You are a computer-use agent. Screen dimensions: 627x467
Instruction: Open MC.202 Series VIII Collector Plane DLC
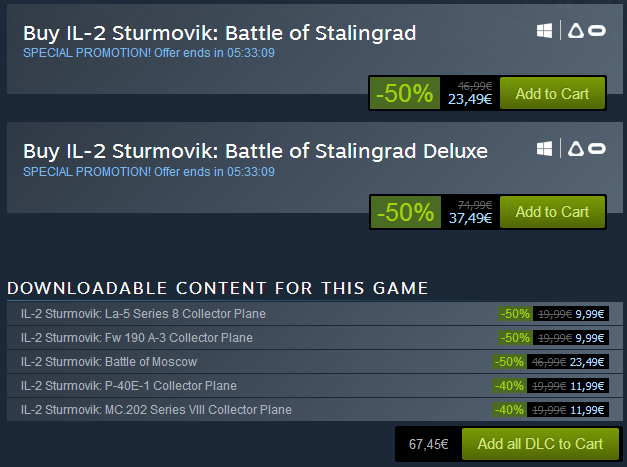156,410
